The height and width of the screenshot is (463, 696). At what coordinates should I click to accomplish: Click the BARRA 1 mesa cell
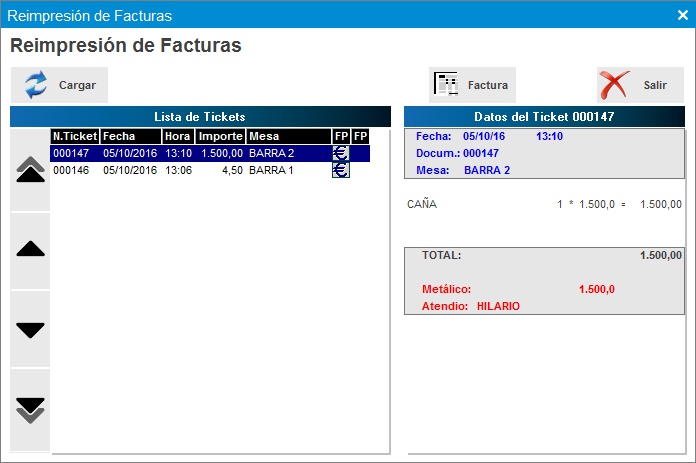(x=271, y=170)
